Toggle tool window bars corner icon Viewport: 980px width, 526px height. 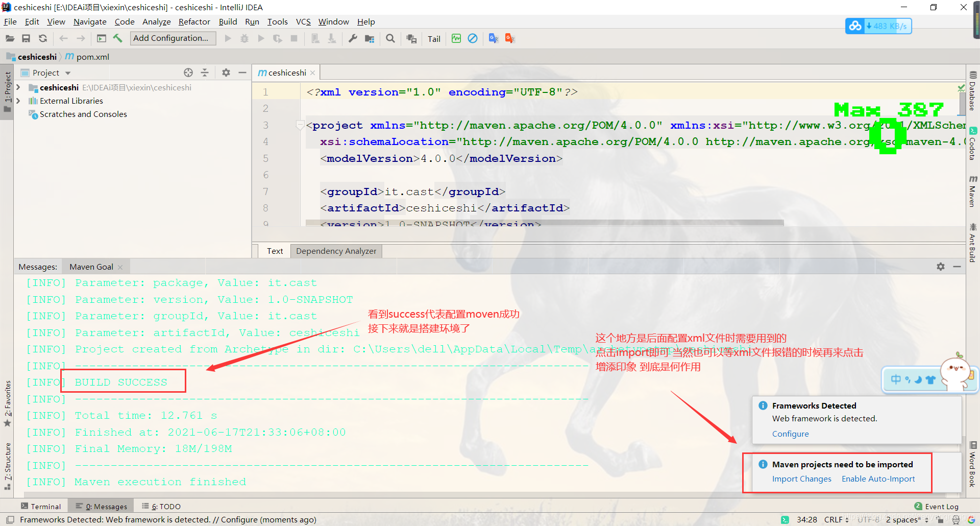(10, 520)
